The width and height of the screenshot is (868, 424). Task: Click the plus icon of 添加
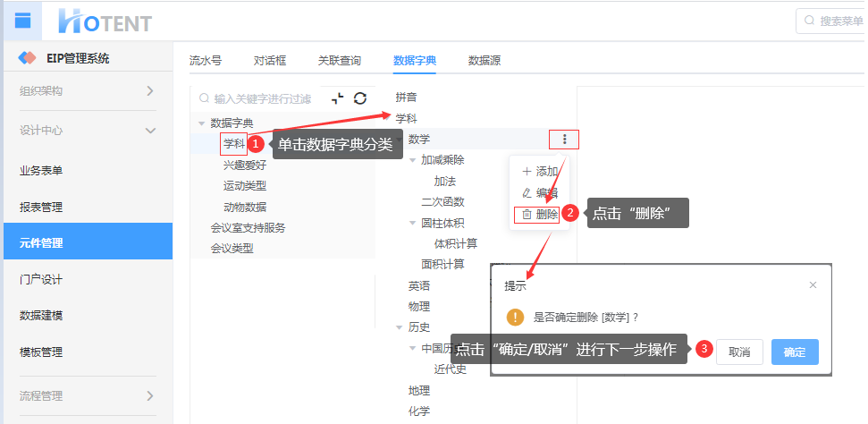527,172
